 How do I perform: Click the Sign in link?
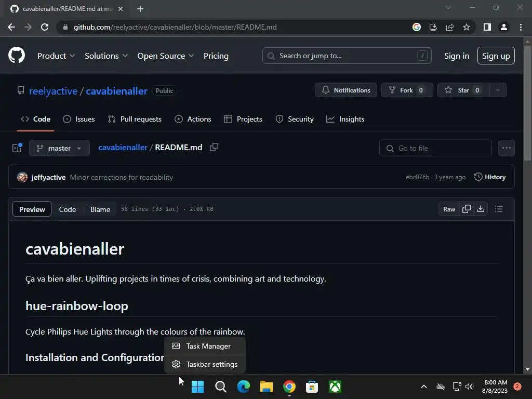pos(457,56)
